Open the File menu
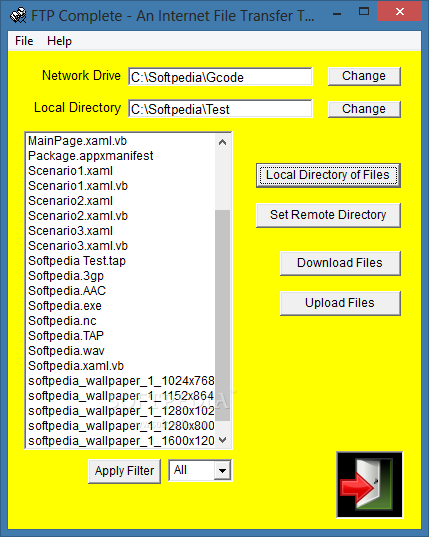 pos(24,41)
